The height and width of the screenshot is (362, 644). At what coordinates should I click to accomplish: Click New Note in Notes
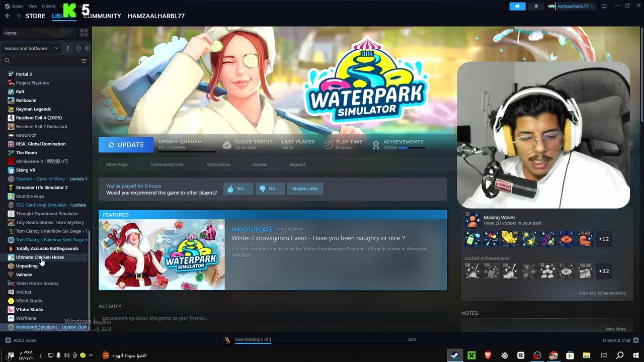(x=615, y=329)
